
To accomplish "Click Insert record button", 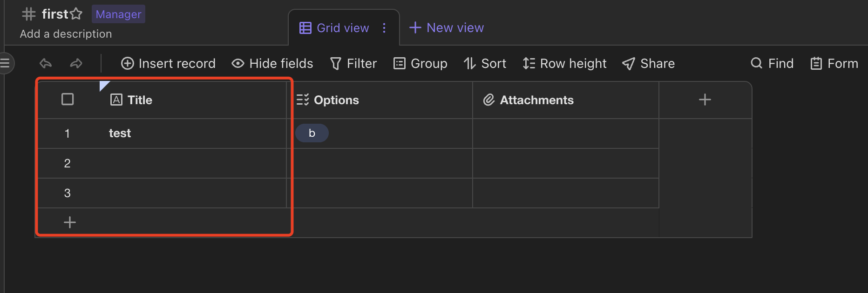I will (x=168, y=63).
